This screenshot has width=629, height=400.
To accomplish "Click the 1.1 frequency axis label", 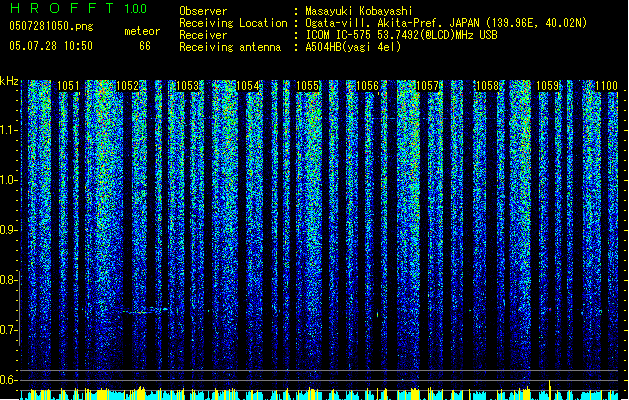I will (9, 130).
